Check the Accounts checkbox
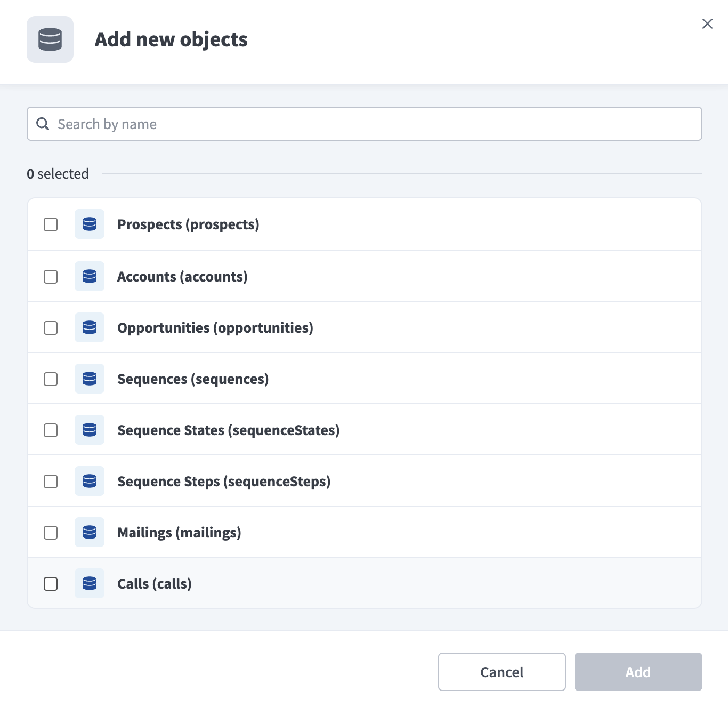 (51, 277)
